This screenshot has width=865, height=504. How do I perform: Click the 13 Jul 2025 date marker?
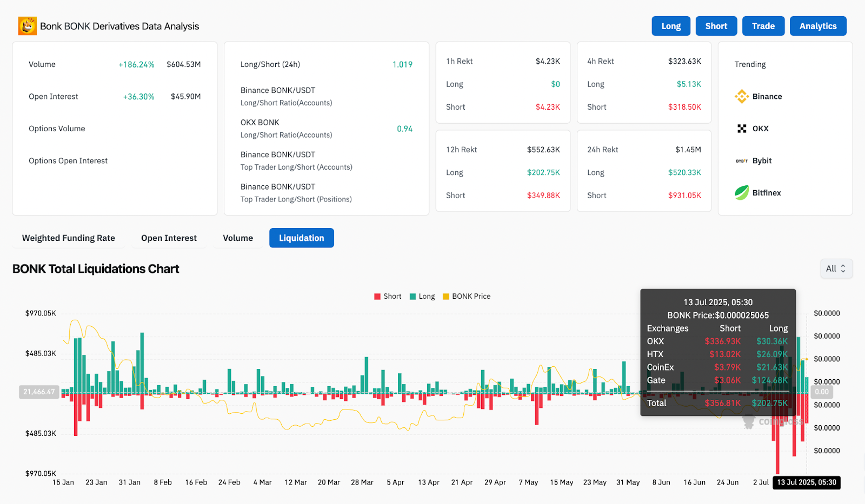(806, 482)
